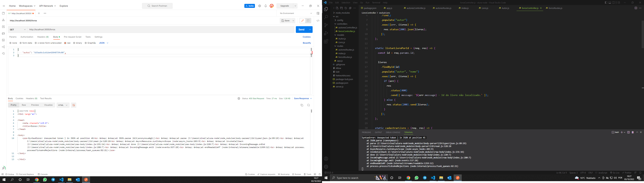Open the JSON body format dropdown
Image resolution: width=644 pixels, height=183 pixels.
[x=103, y=43]
